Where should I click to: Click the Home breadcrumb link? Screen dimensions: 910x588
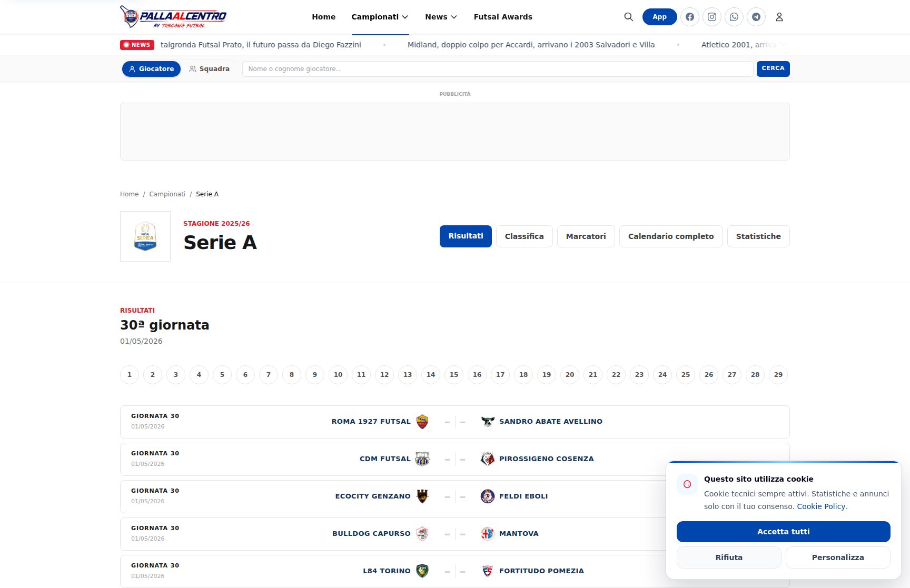pyautogui.click(x=129, y=194)
